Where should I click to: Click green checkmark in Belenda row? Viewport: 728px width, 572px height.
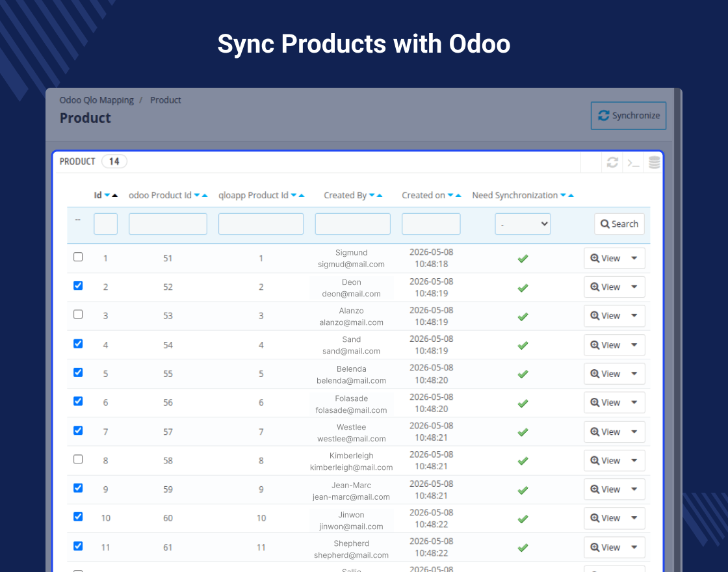click(x=523, y=374)
